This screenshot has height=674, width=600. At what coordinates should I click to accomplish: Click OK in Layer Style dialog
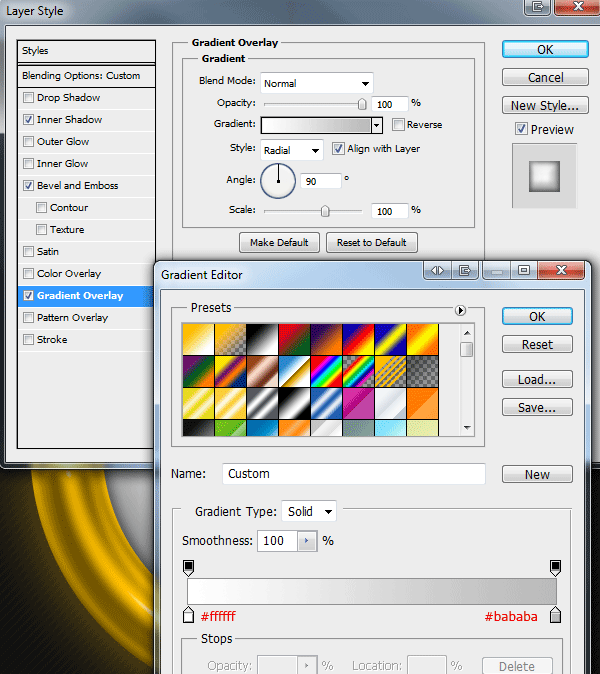click(545, 49)
